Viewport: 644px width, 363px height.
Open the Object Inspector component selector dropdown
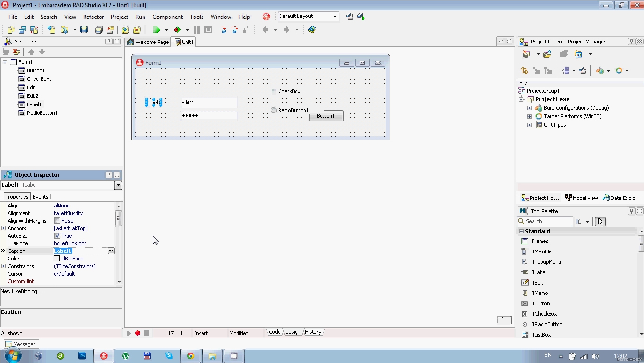click(x=118, y=185)
